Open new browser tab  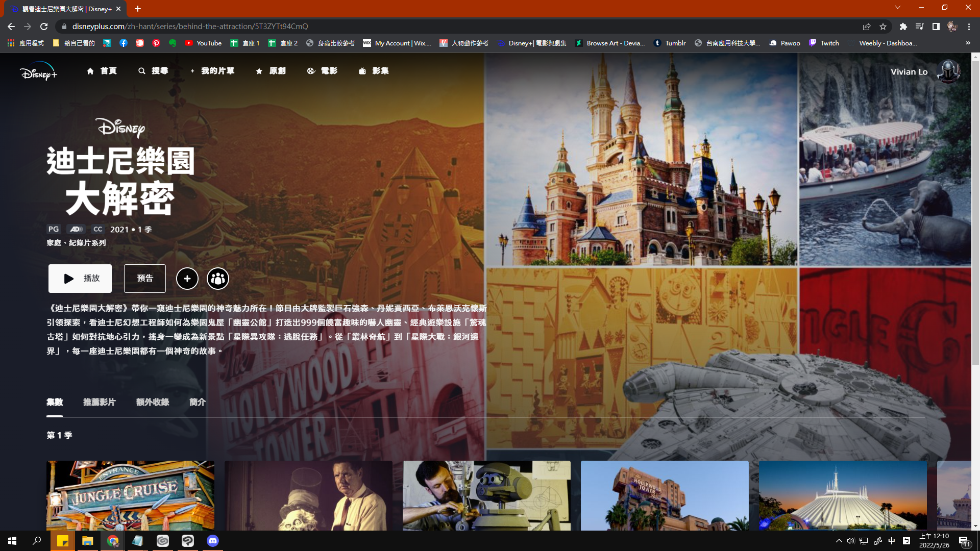click(138, 9)
